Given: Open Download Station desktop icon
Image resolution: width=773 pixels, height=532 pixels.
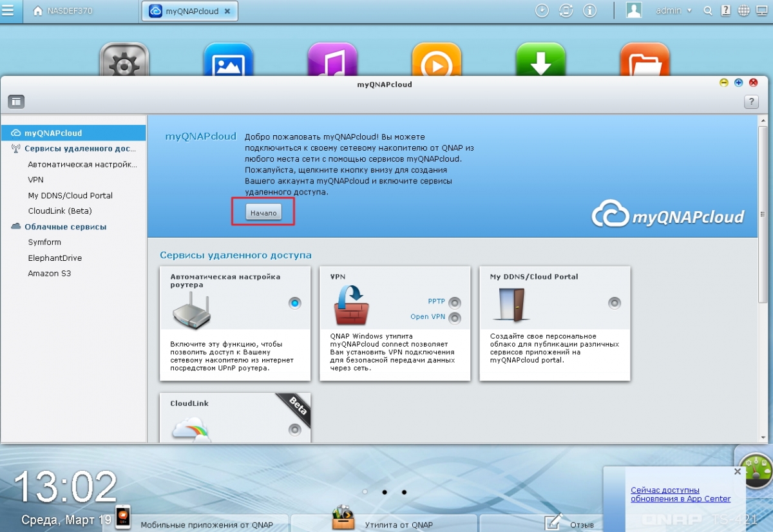Looking at the screenshot, I should click(540, 61).
